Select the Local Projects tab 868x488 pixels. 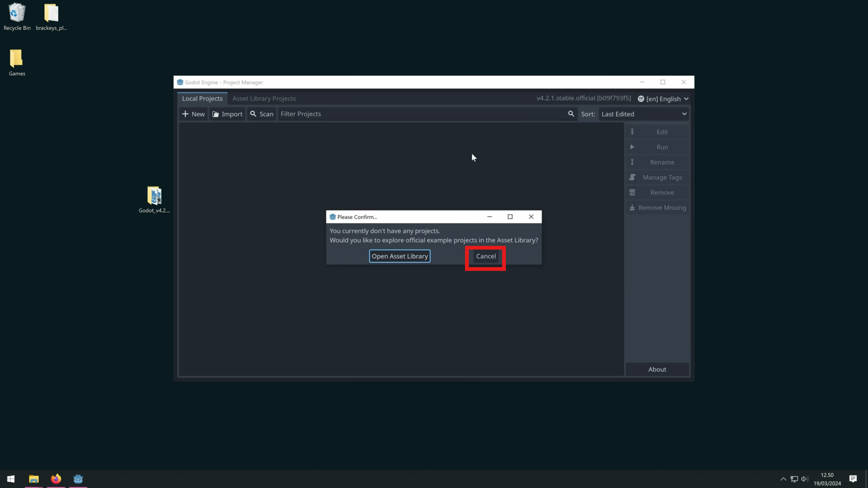click(x=202, y=98)
